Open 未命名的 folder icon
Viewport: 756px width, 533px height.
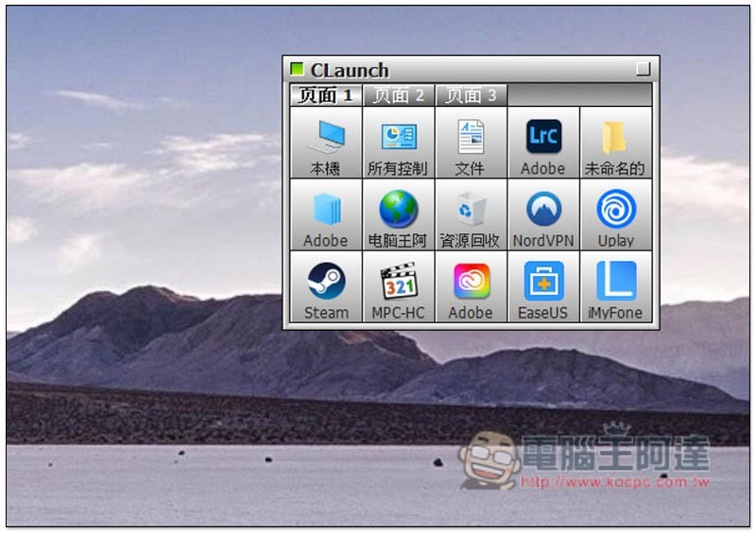pos(616,143)
